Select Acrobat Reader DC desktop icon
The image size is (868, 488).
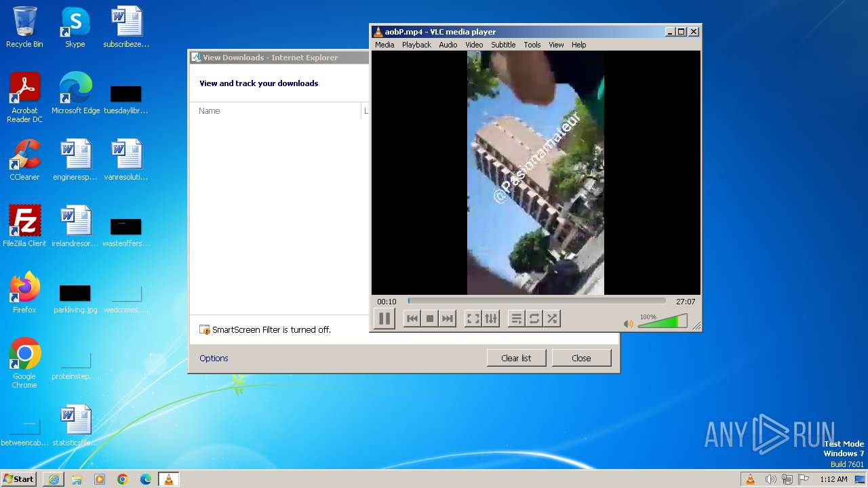pos(24,98)
